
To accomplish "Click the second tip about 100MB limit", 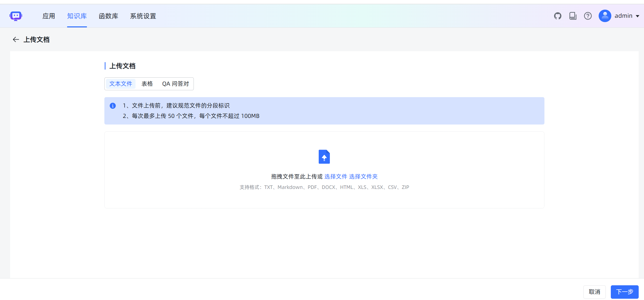I will click(x=191, y=116).
